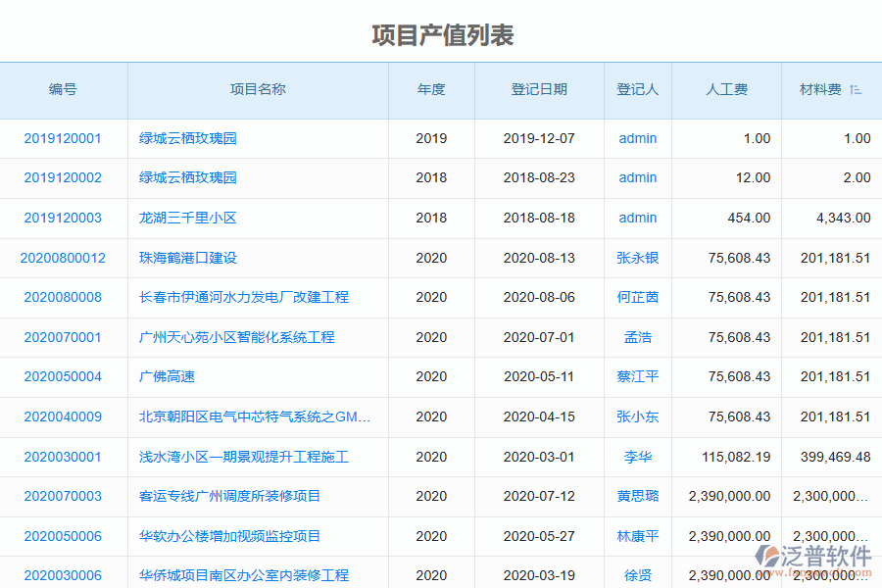
Task: Click the 编号 column header
Action: click(64, 89)
